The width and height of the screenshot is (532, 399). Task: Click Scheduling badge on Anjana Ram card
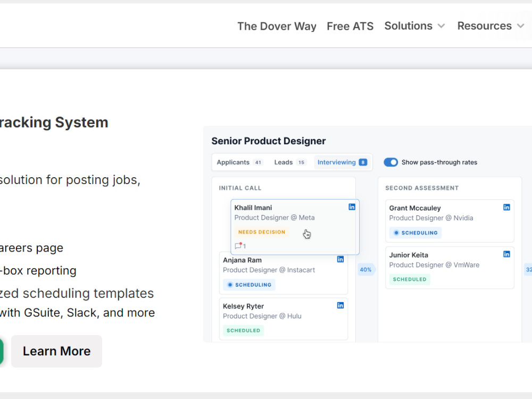pyautogui.click(x=249, y=285)
